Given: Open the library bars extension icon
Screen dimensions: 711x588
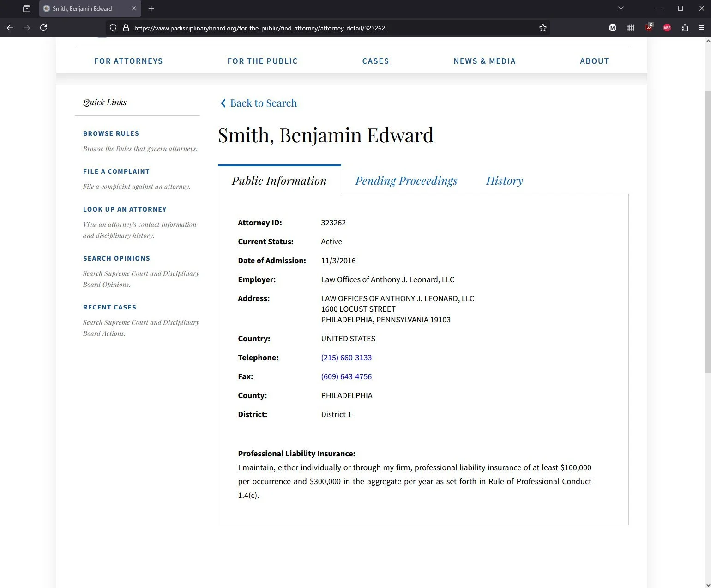Looking at the screenshot, I should tap(630, 28).
